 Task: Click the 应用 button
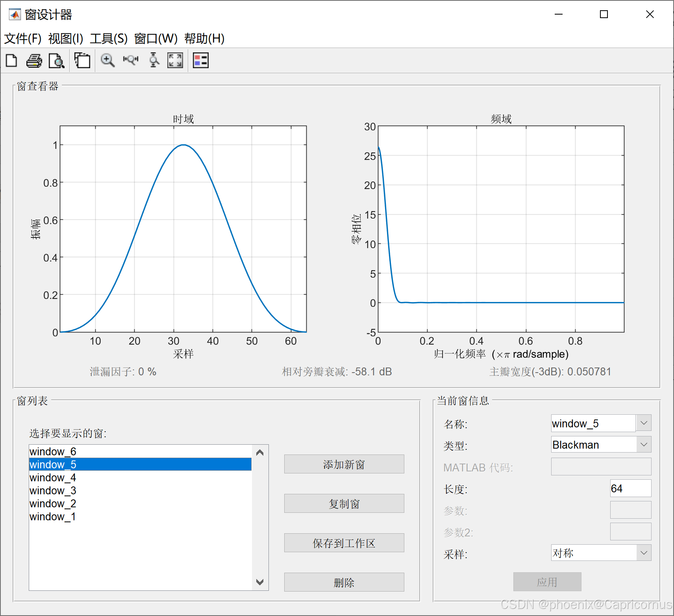tap(547, 582)
